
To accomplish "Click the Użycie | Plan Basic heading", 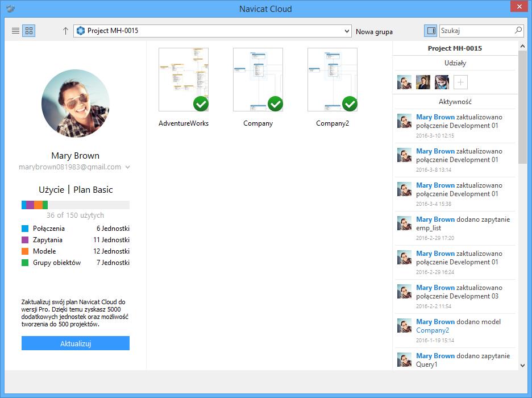I will (x=76, y=190).
